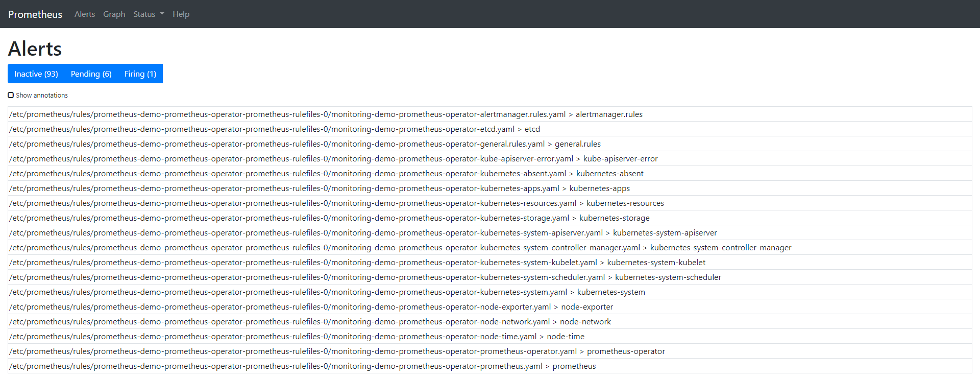Expand the kubernetes-apps group row
The image size is (980, 378).
tap(490, 188)
